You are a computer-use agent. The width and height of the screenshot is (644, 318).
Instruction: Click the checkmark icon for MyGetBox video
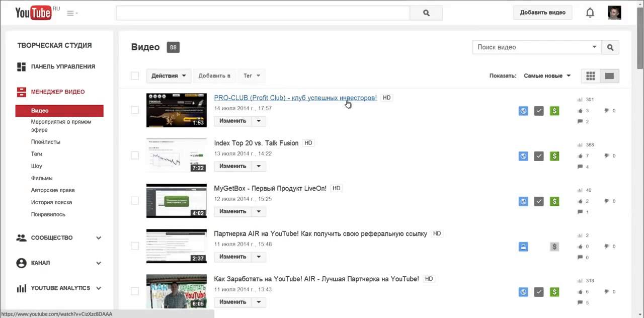click(x=539, y=201)
